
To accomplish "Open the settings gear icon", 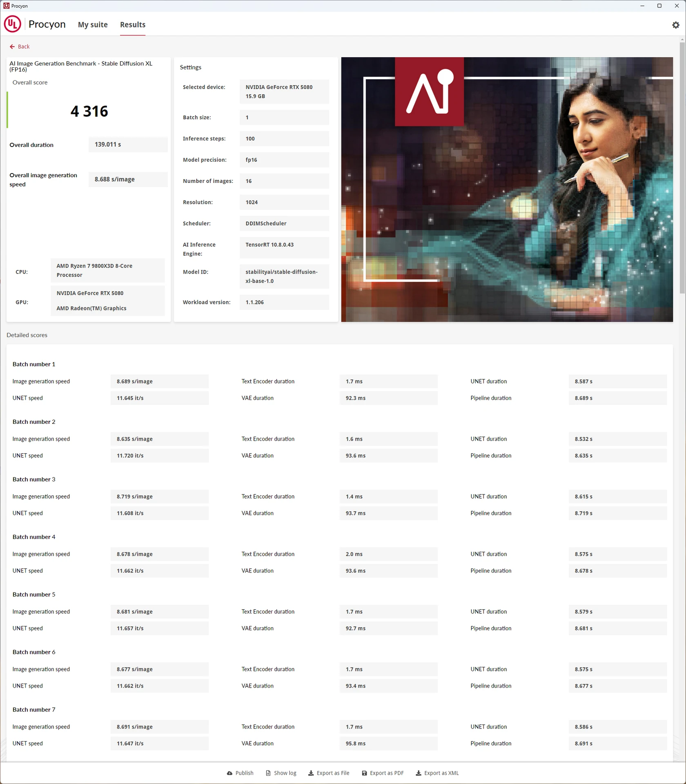I will click(676, 25).
